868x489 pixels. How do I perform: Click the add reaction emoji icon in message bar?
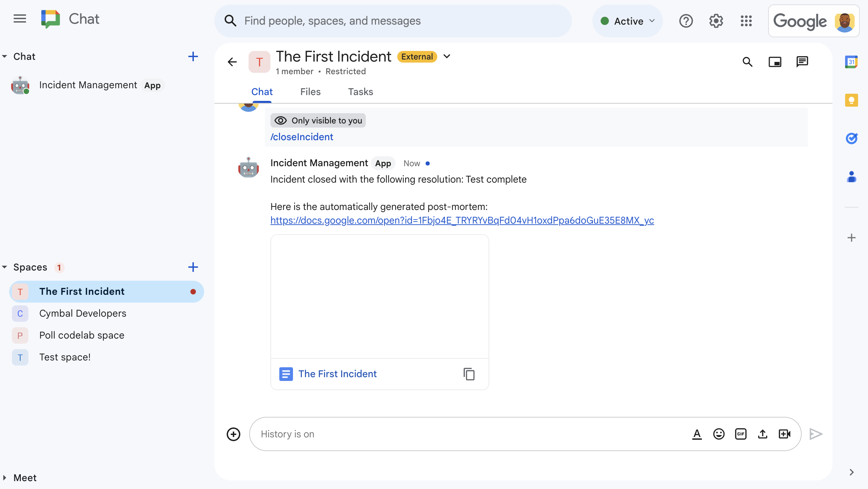point(718,434)
